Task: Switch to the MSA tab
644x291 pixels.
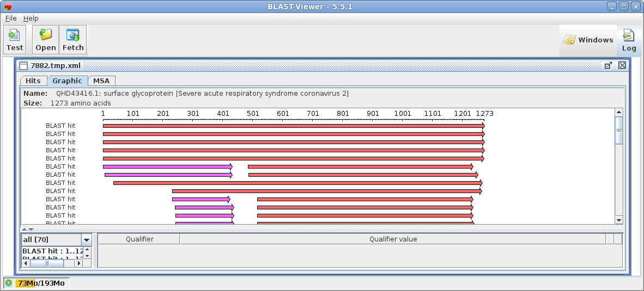Action: 101,81
